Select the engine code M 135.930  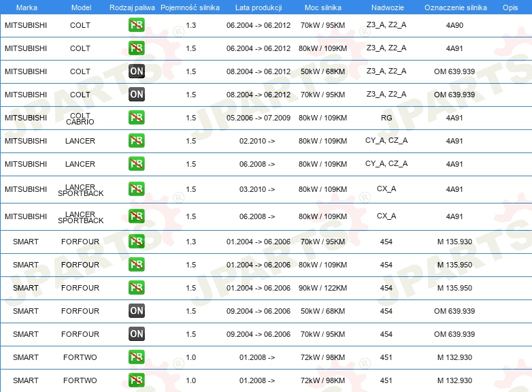(454, 242)
